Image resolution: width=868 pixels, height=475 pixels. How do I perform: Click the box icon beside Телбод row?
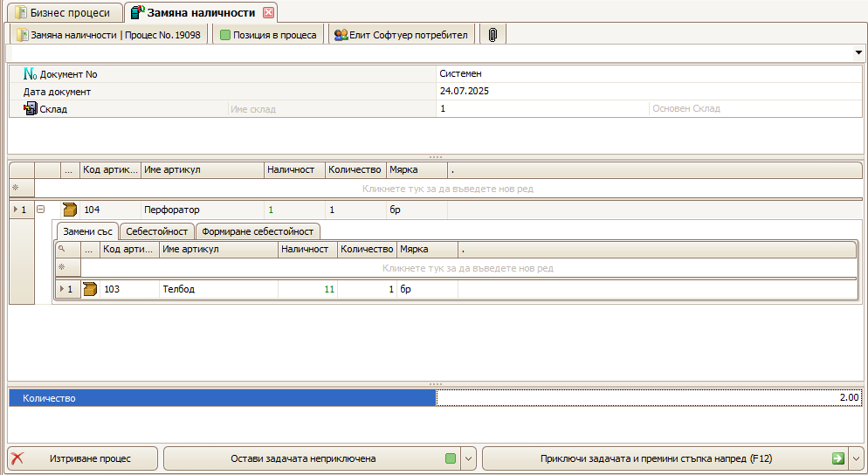tap(90, 289)
